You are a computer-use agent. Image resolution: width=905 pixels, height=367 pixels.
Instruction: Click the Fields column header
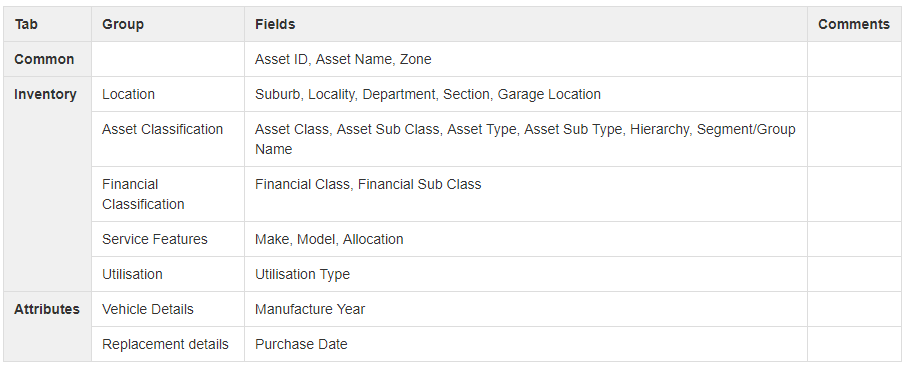point(526,24)
